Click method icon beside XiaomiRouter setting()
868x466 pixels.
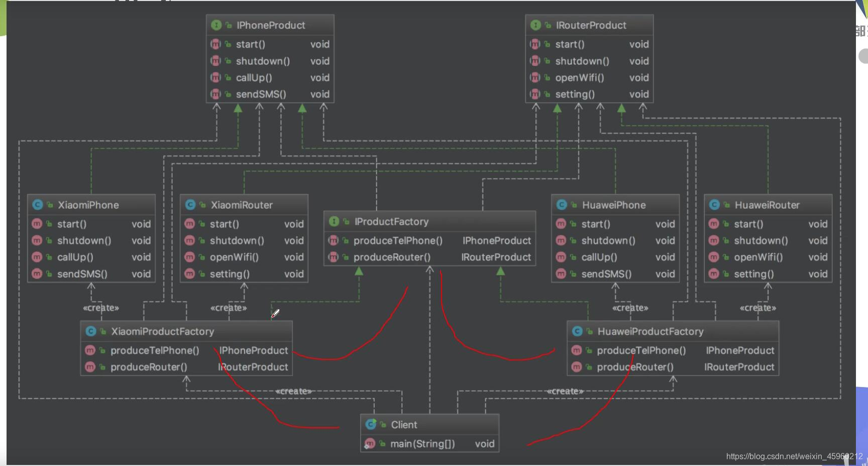pyautogui.click(x=189, y=273)
